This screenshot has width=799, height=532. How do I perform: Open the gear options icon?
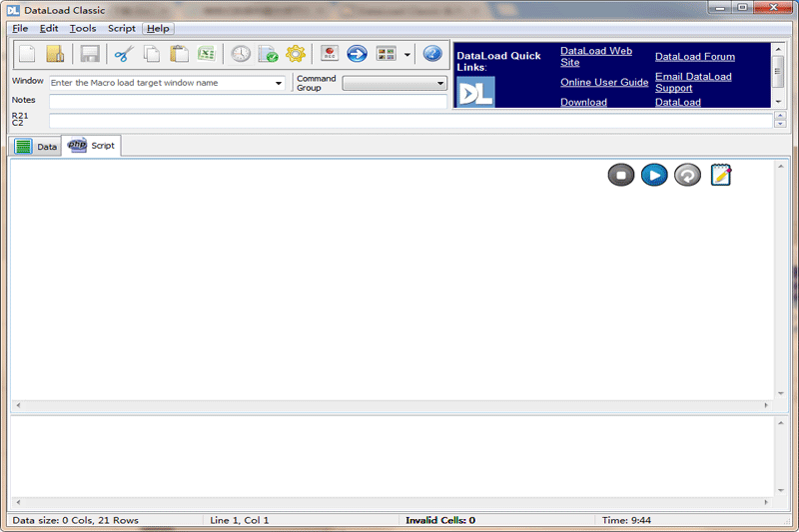click(296, 54)
